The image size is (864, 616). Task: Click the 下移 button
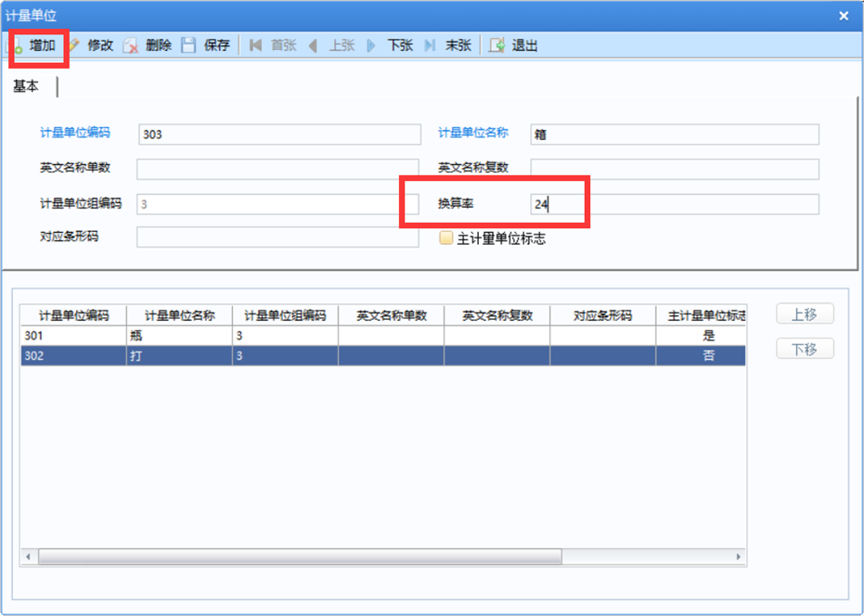[805, 348]
